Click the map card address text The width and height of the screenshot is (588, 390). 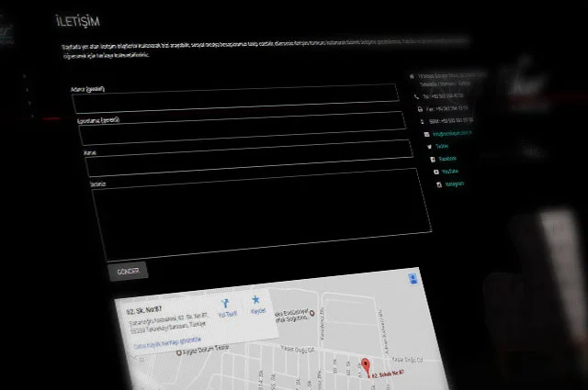[168, 324]
